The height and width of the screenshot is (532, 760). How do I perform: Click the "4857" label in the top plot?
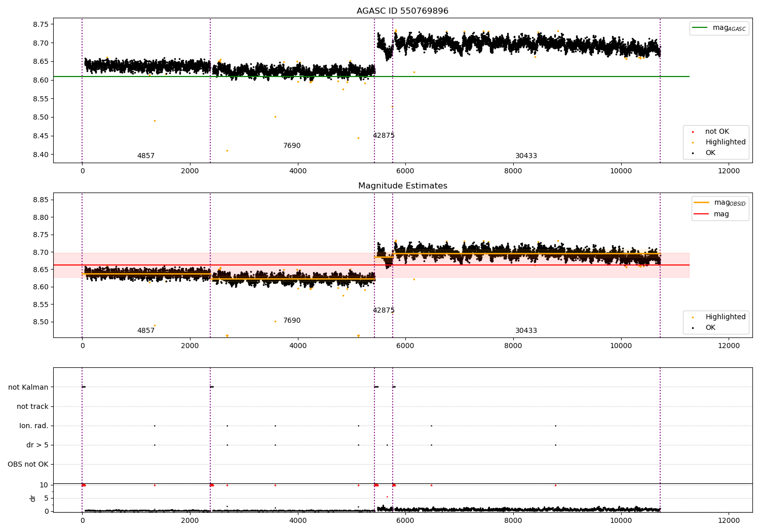coord(146,156)
